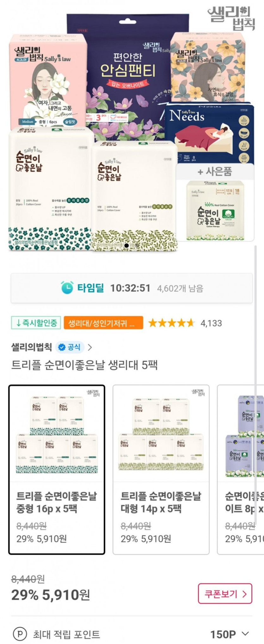Select 대형 14p x 5팩 option card
Viewport: 264px width, 644px height.
[161, 470]
